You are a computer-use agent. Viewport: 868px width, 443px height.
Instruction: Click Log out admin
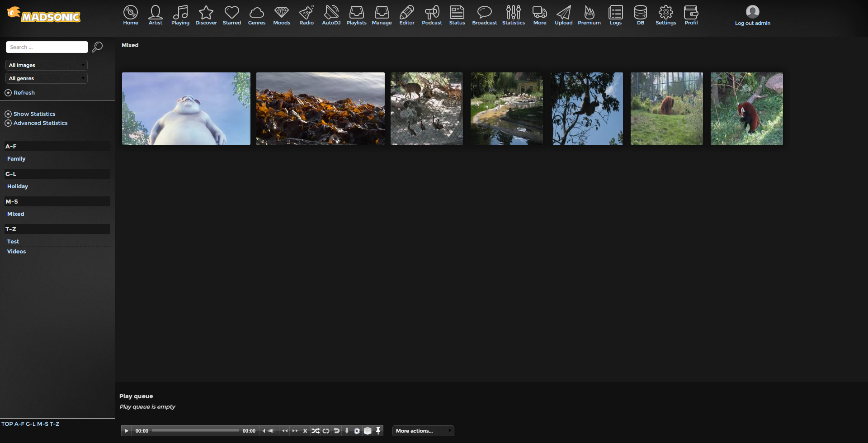tap(752, 23)
